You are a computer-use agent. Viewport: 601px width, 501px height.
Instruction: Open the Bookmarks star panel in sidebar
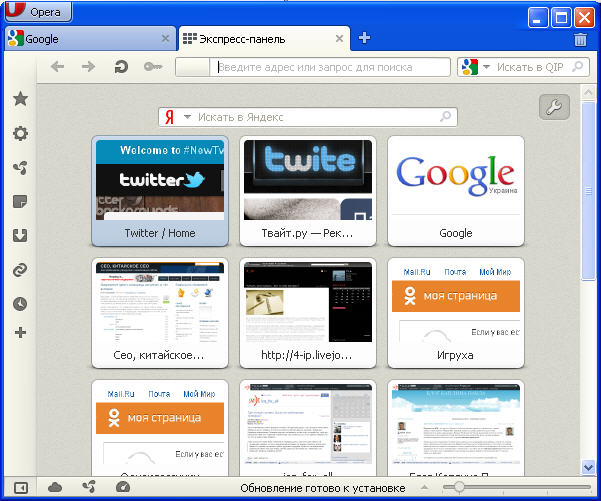tap(19, 99)
